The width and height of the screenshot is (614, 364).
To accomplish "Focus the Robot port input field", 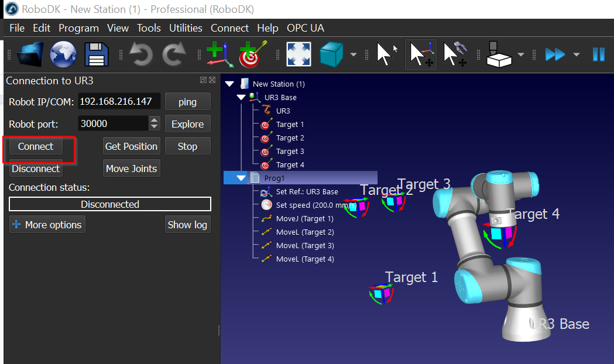I will click(x=114, y=123).
